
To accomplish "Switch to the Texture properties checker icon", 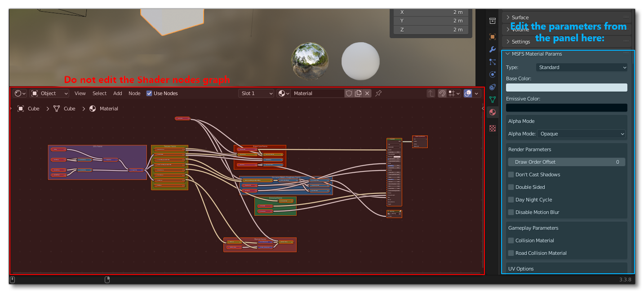I will tap(493, 128).
